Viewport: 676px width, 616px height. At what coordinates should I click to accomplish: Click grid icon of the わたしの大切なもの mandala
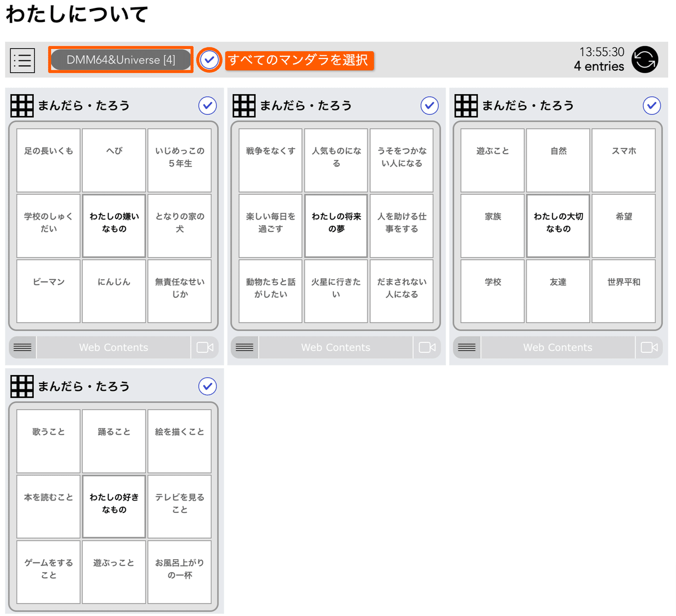(x=466, y=105)
